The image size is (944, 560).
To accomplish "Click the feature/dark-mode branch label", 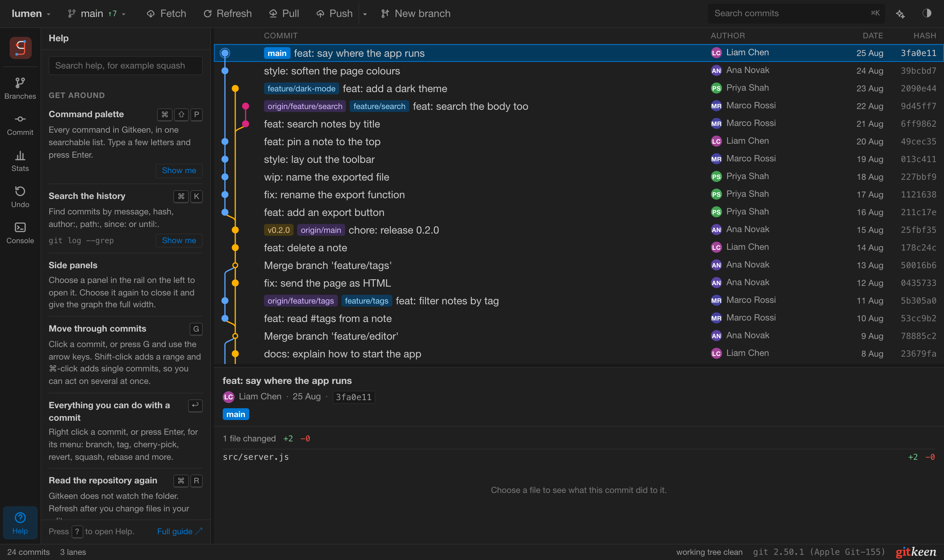I will point(301,88).
